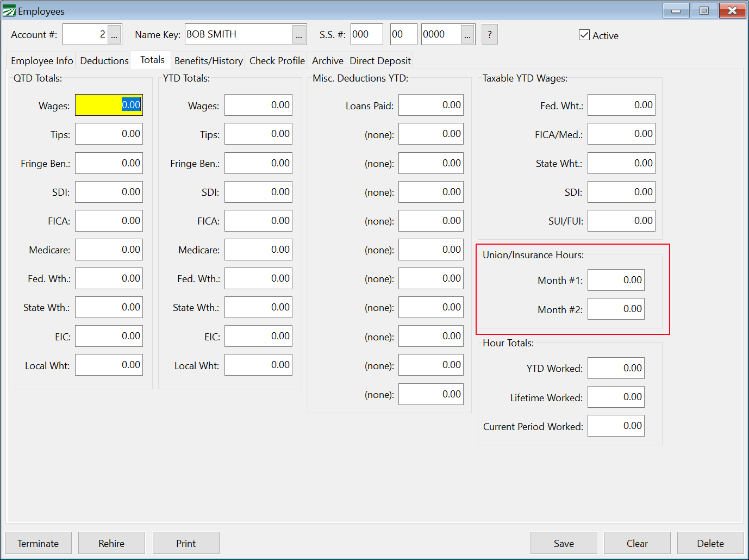Click the last S.S. # field with 0000
This screenshot has height=560, width=749.
pyautogui.click(x=441, y=34)
